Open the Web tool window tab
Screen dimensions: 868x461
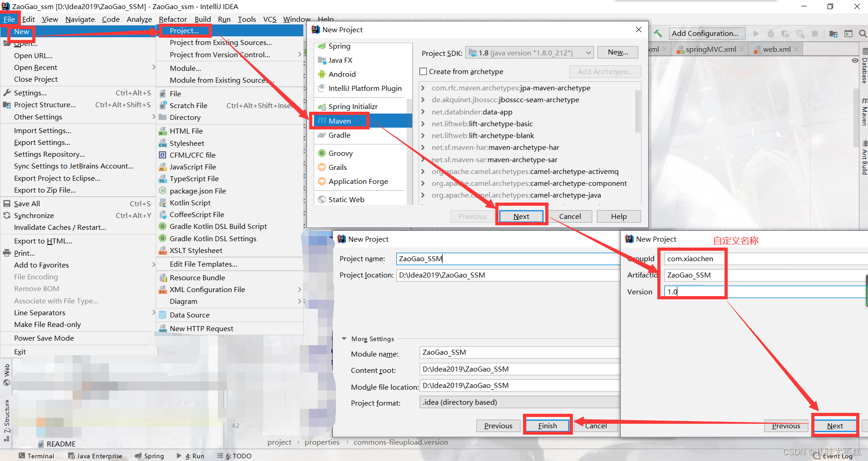point(6,375)
